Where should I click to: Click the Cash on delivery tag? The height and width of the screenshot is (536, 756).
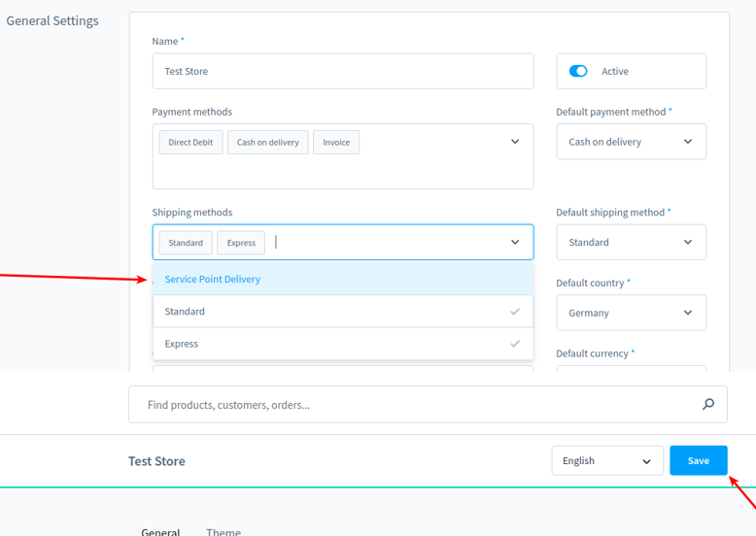(x=268, y=143)
